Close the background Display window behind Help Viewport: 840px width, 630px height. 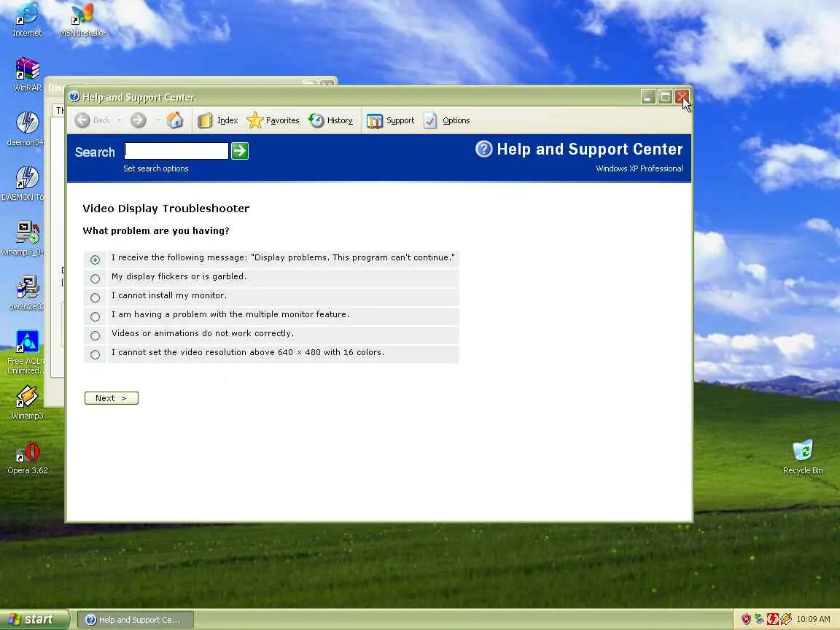pos(327,84)
